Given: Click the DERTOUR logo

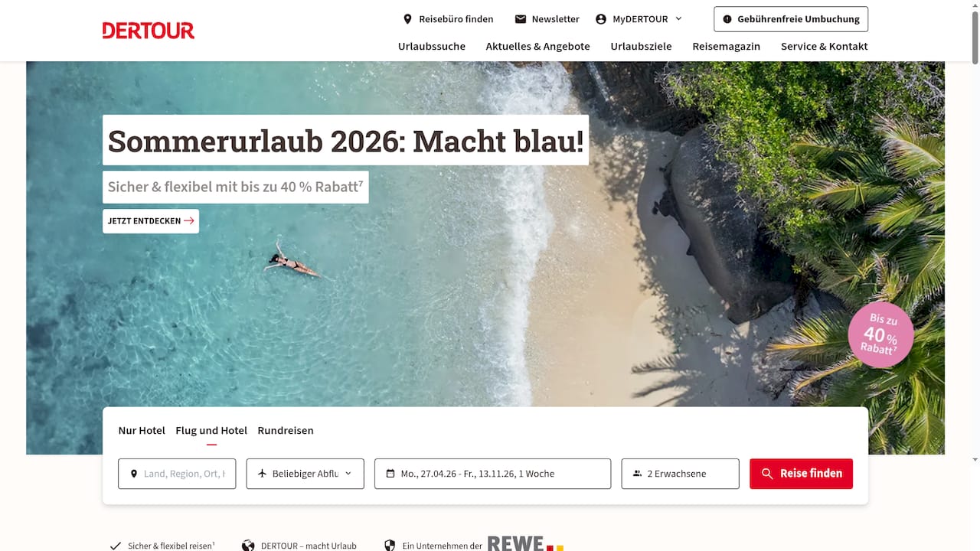Looking at the screenshot, I should coord(149,31).
